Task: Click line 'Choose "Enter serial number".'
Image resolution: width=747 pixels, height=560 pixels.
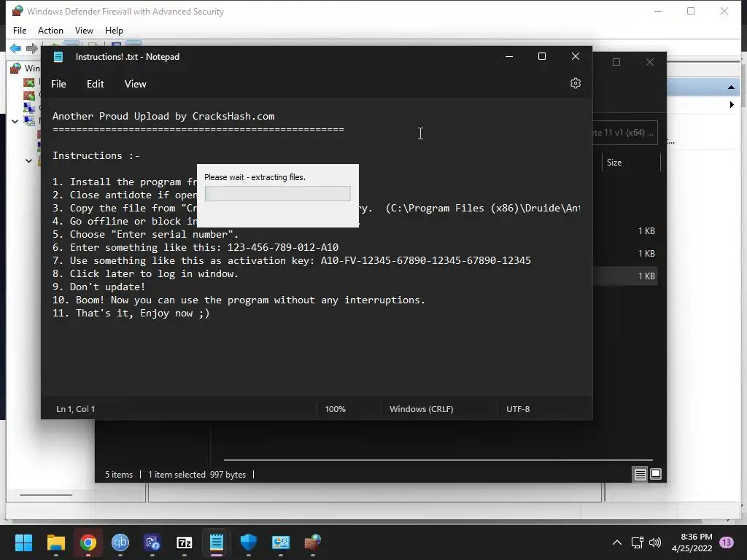Action: (155, 234)
